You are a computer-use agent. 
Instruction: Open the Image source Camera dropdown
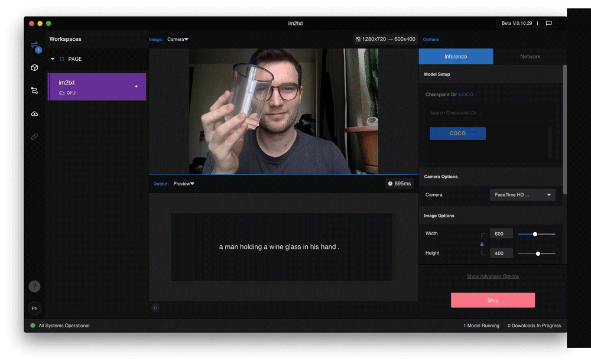pyautogui.click(x=177, y=40)
